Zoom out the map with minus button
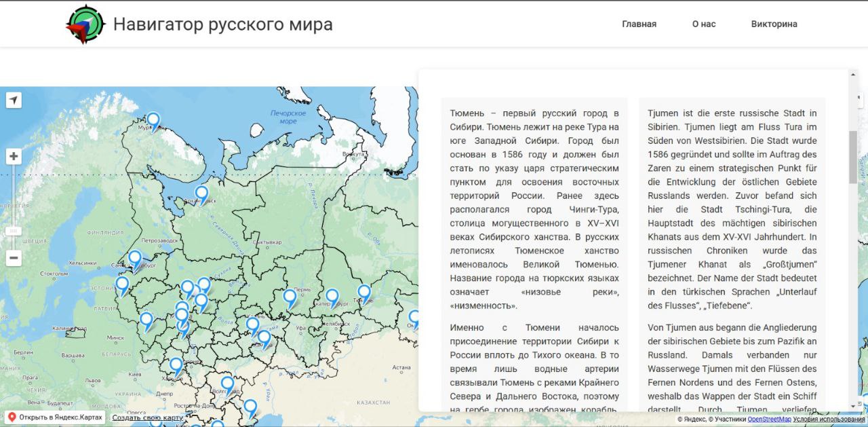 [14, 258]
